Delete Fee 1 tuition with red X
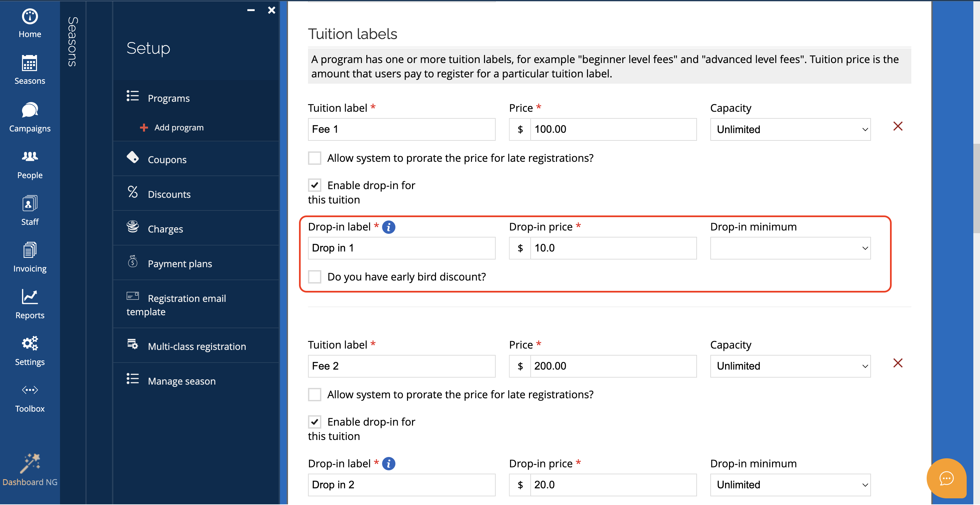The width and height of the screenshot is (980, 505). pos(897,126)
